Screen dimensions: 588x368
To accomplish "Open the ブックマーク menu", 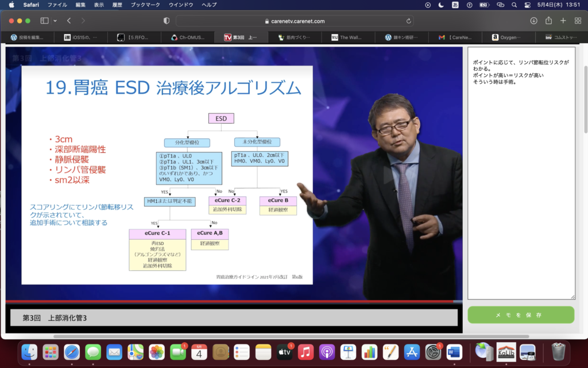I will [x=145, y=5].
